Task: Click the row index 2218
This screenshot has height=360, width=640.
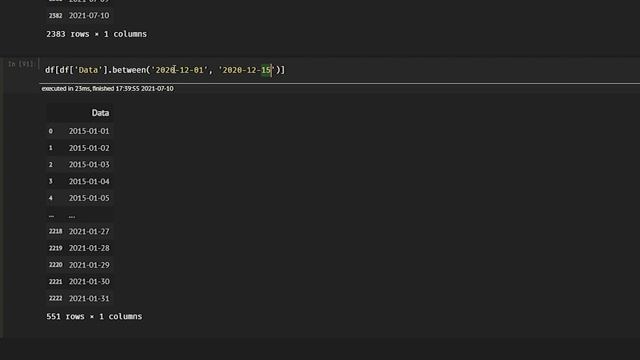Action: coord(56,231)
